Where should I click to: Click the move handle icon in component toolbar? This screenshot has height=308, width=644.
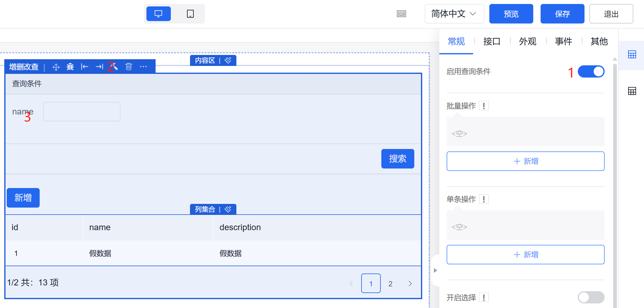tap(56, 67)
